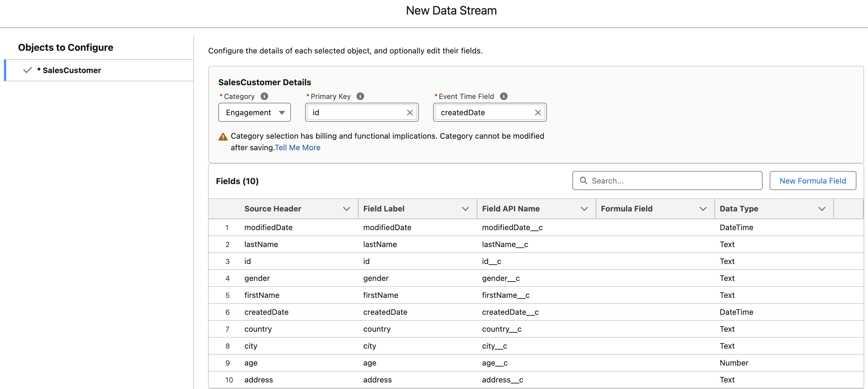Open the Tell Me More link
Viewport: 868px width, 389px height.
[x=297, y=148]
